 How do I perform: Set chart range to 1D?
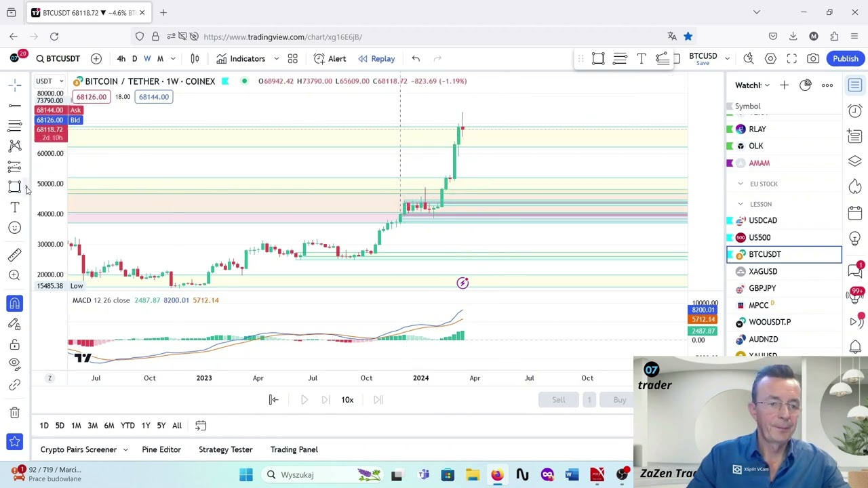click(x=44, y=426)
